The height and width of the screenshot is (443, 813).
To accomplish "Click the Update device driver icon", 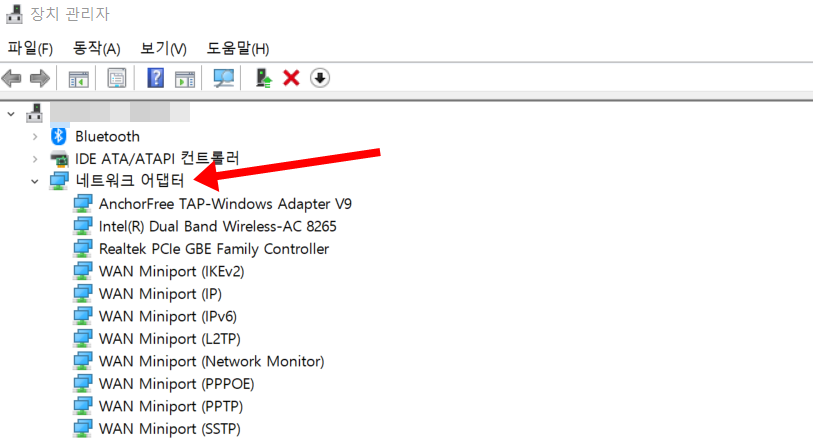I will click(x=263, y=78).
